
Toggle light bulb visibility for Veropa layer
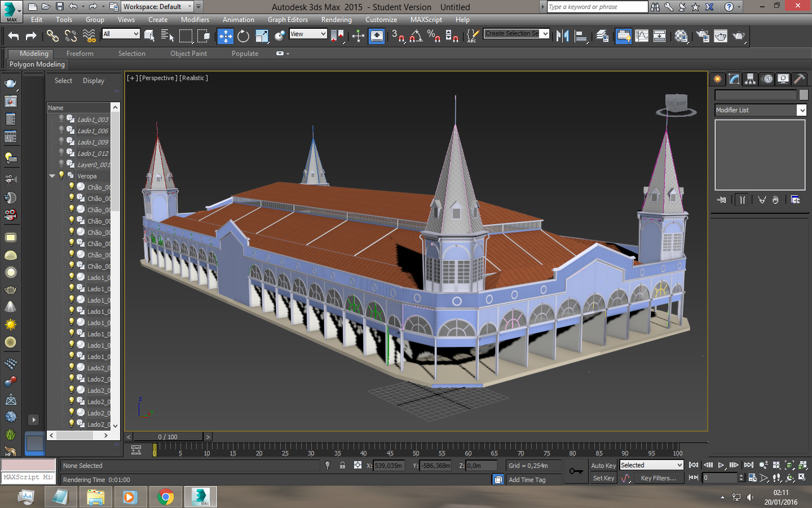point(61,176)
